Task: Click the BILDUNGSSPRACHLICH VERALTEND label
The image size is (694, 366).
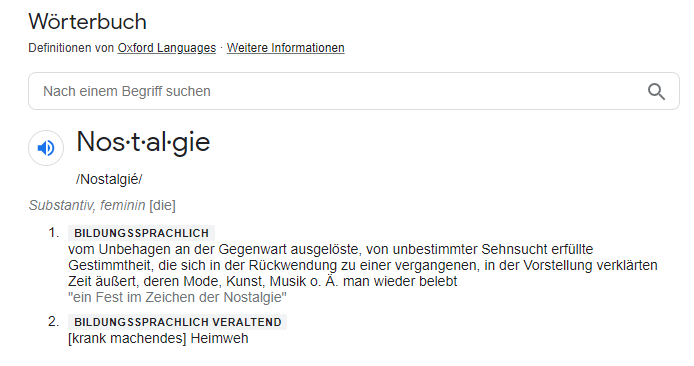Action: tap(177, 322)
